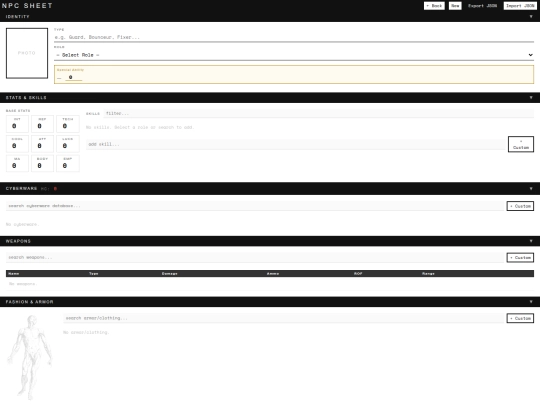This screenshot has width=540, height=405.
Task: Click the Ammo column header in weapons table
Action: [273, 273]
